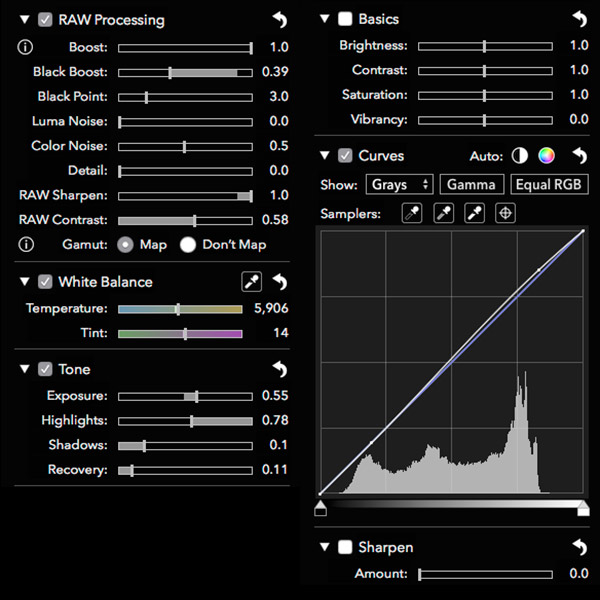Apply auto grayscale curve adjustment
Screen dimensions: 600x600
(520, 156)
